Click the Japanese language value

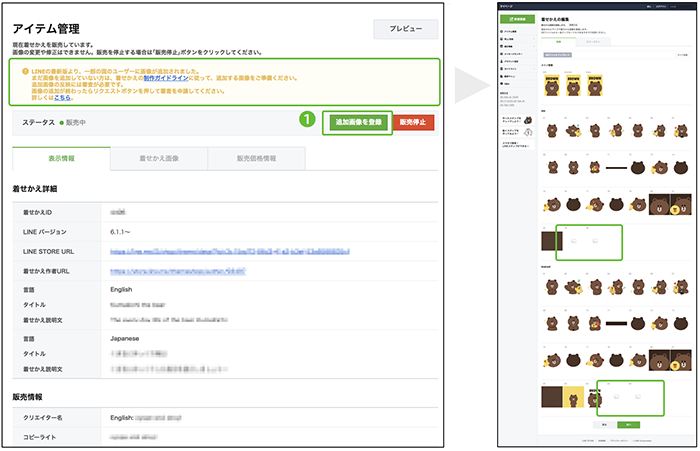[x=125, y=338]
